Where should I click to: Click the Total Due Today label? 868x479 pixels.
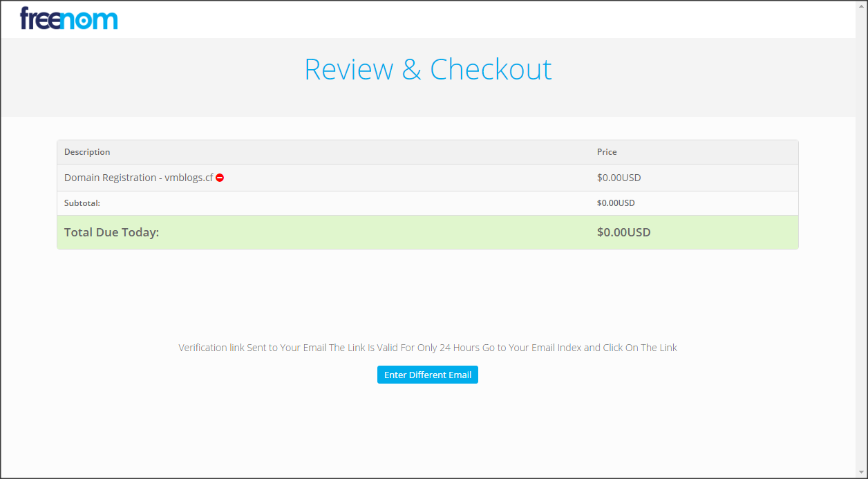click(111, 232)
